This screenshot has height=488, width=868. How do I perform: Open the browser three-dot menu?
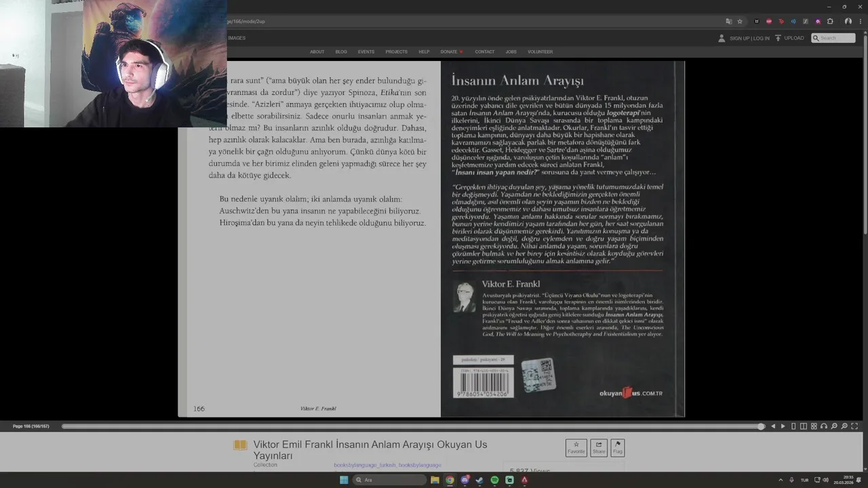[x=859, y=21]
